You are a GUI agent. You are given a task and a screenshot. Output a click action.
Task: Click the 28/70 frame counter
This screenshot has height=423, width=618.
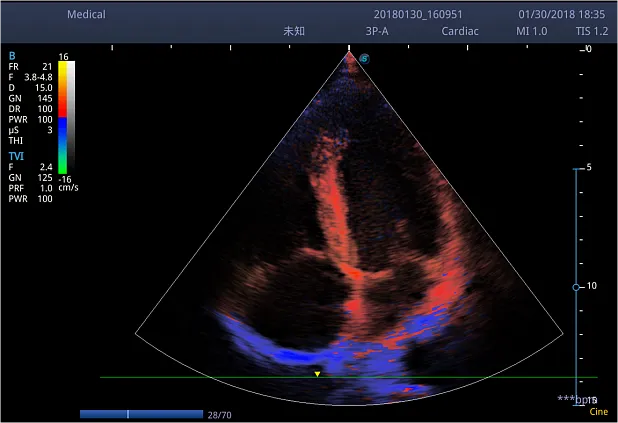pos(219,413)
